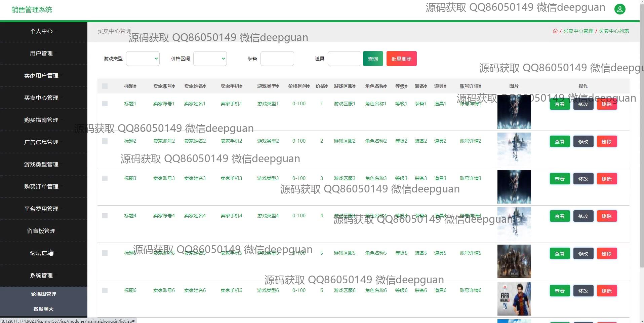Click the red 批量删除 button
Screen dimensions: 644x323
click(401, 59)
